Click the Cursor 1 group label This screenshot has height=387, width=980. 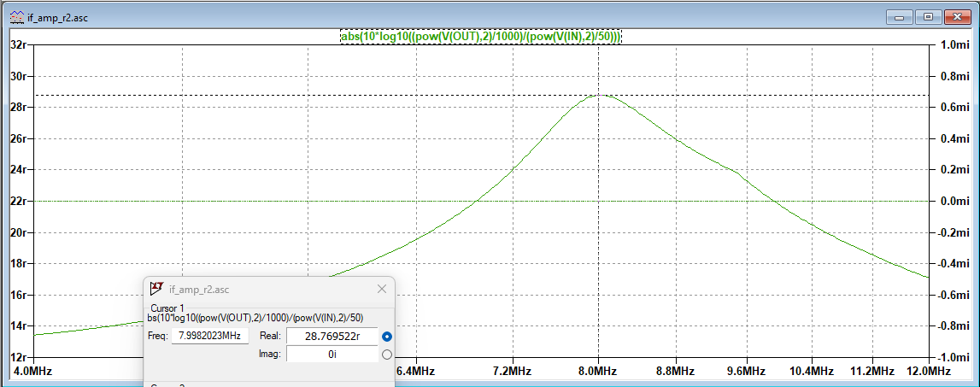click(167, 308)
